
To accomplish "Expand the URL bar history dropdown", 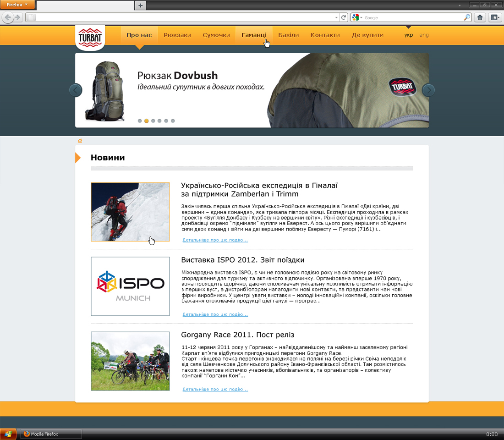I will point(336,17).
